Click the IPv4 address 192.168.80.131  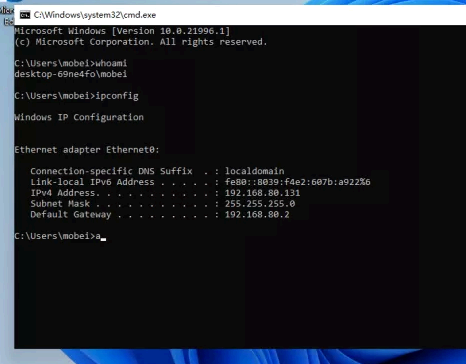(x=262, y=193)
